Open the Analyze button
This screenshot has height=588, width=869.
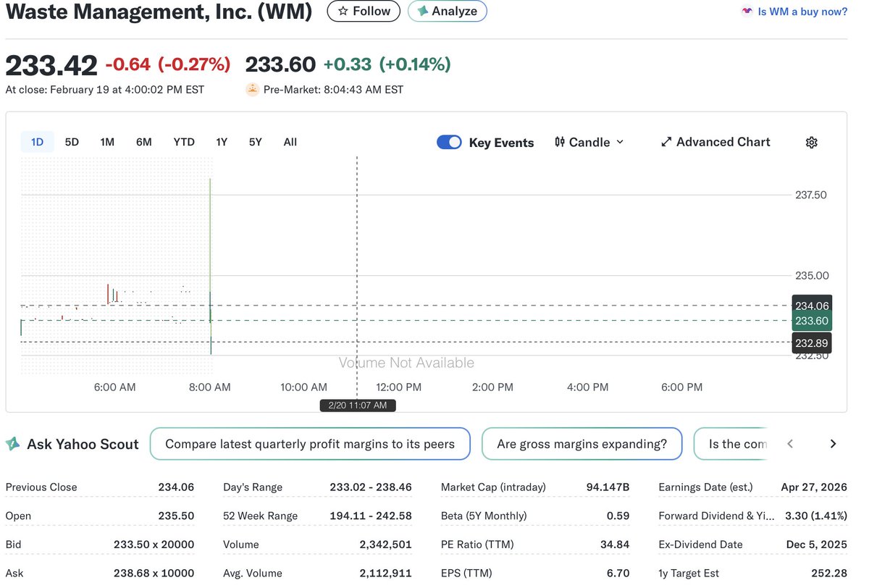[447, 11]
